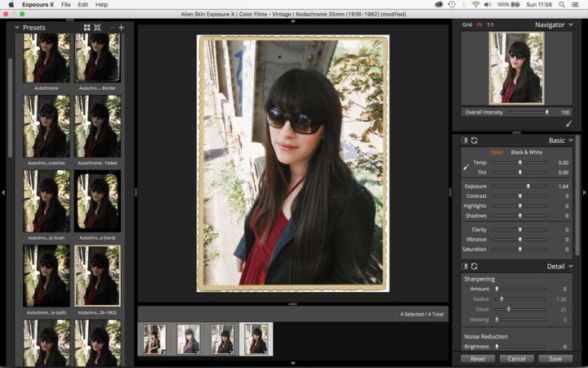
Task: Adjust the Highlights slider
Action: (519, 205)
